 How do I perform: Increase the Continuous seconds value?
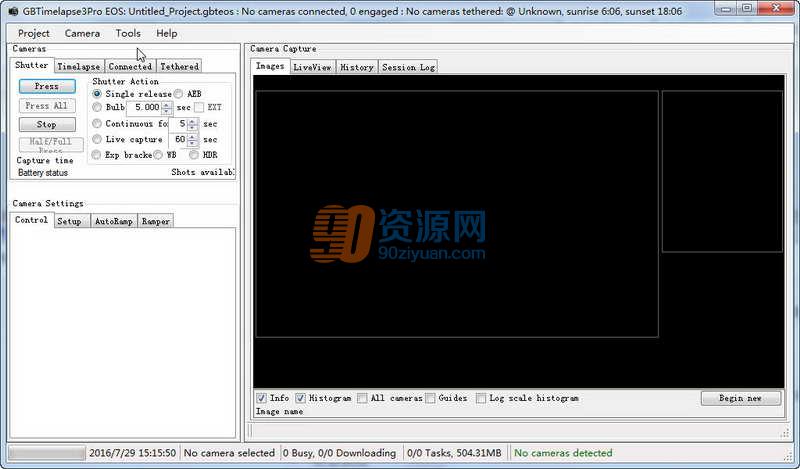coord(192,121)
